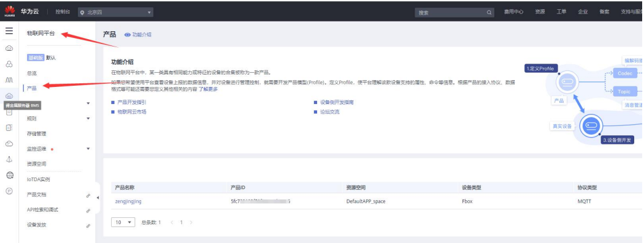Click the circular device icon beside 真实设备
This screenshot has width=644, height=243.
[592, 125]
